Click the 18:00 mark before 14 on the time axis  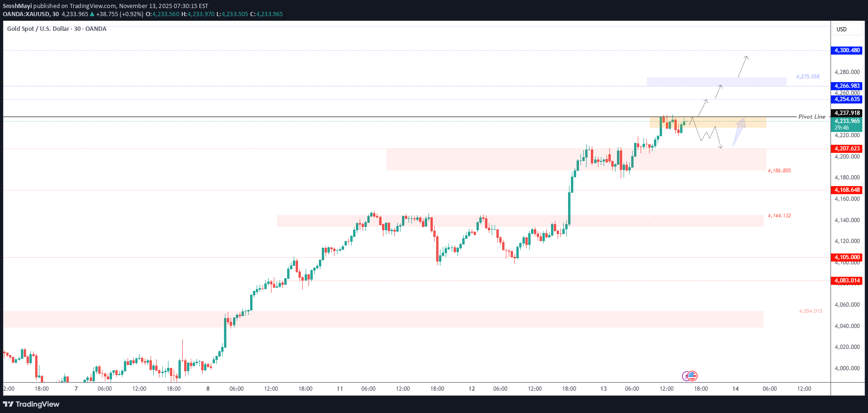(701, 389)
